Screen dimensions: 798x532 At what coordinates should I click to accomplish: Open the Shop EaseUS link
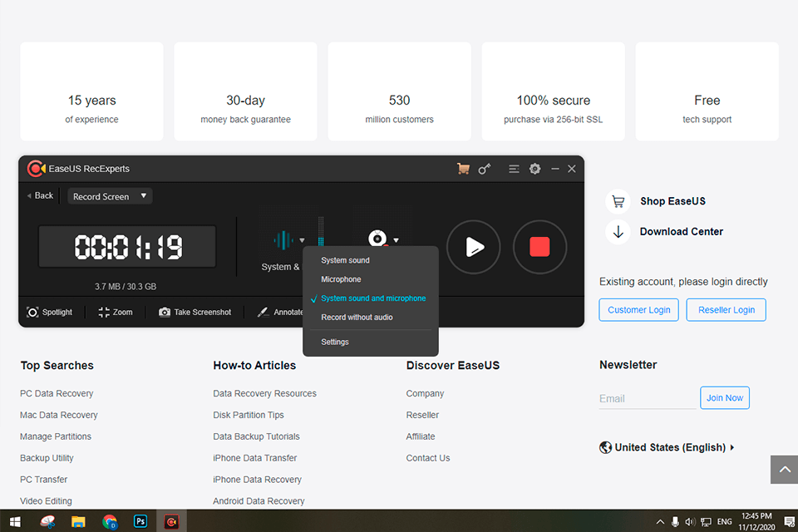[x=672, y=201]
